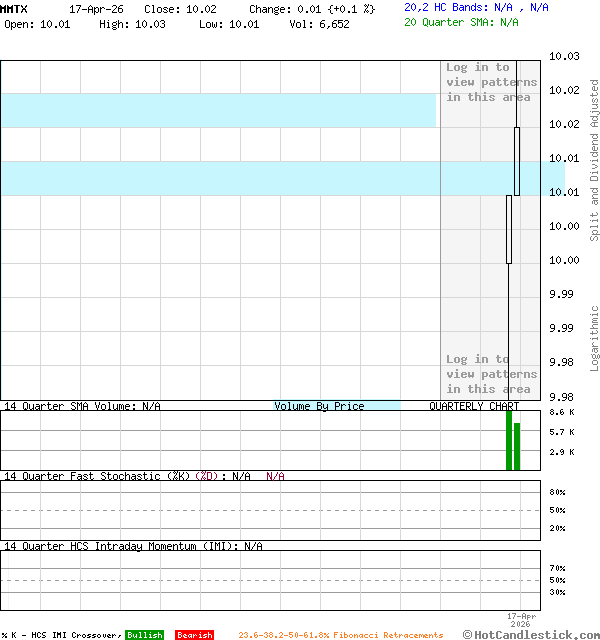The height and width of the screenshot is (640, 600).
Task: Click the 20 Quarter SMA indicator text
Action: (461, 21)
